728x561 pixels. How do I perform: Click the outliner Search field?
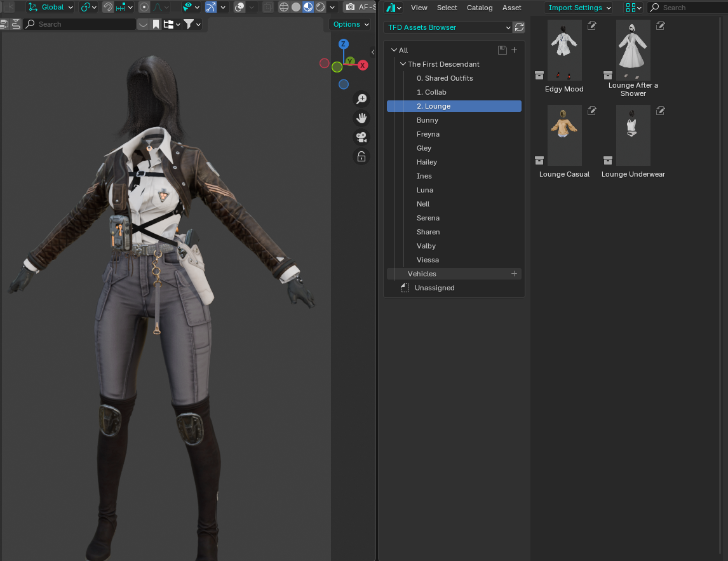pyautogui.click(x=79, y=24)
